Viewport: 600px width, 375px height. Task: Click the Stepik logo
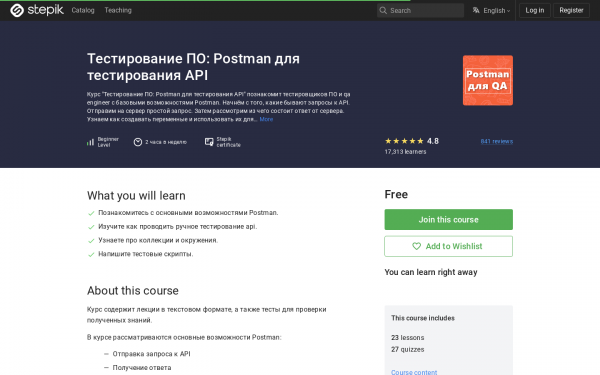(x=37, y=10)
